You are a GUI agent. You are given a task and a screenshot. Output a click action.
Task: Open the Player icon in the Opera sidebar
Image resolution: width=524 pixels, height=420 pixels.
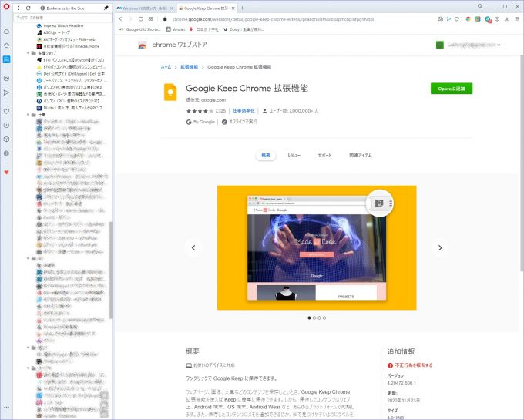(x=6, y=78)
